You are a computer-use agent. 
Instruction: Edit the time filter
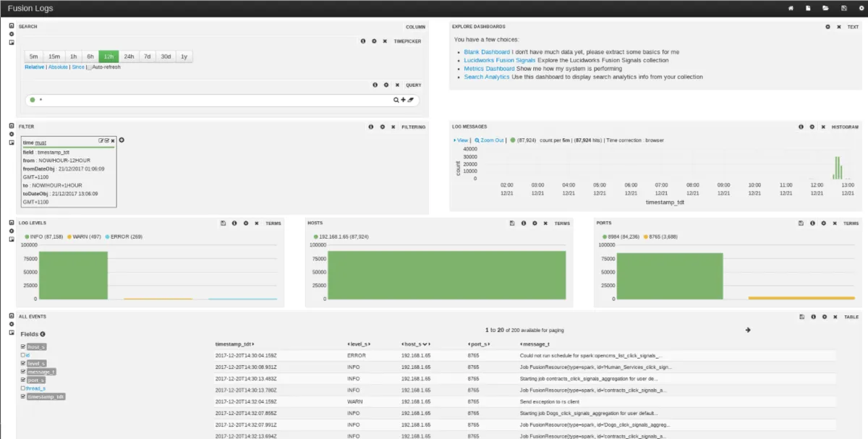101,140
